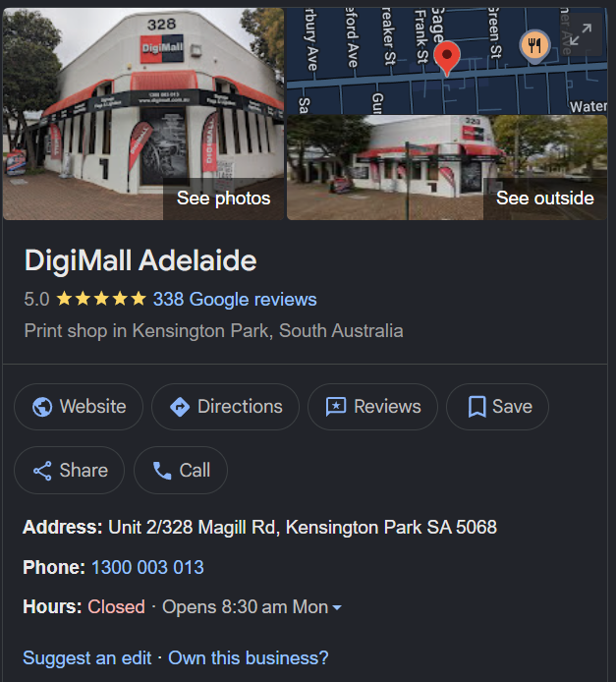Click the Share nodes icon
The height and width of the screenshot is (682, 616).
tap(42, 471)
